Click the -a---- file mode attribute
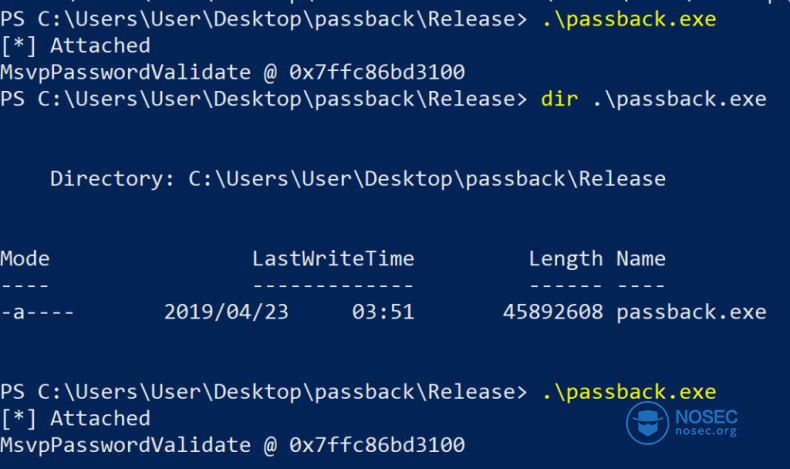 point(37,312)
